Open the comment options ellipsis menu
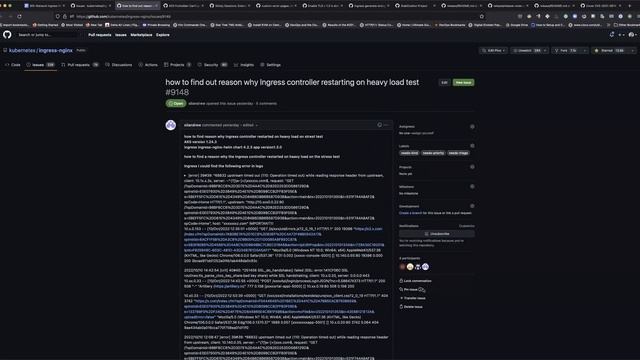Screen dimensions: 640x360 [x=386, y=125]
